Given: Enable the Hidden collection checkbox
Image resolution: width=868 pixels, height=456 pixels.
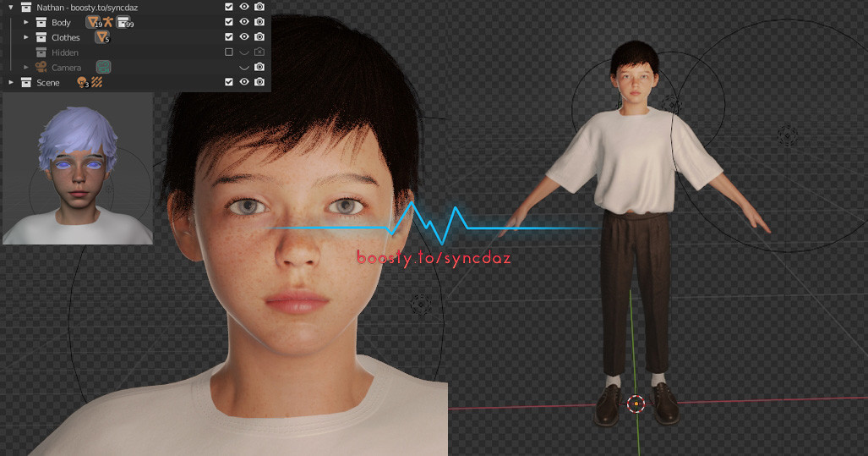Looking at the screenshot, I should pos(229,52).
